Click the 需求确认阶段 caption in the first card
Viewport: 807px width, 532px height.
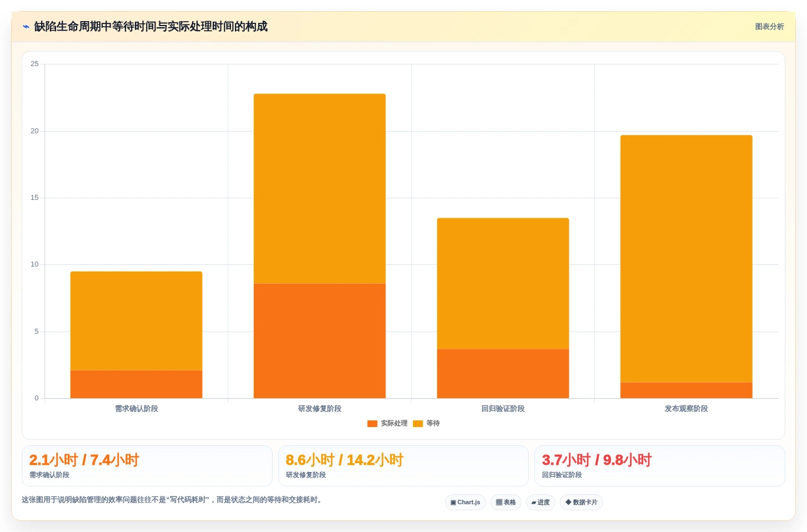(x=49, y=475)
